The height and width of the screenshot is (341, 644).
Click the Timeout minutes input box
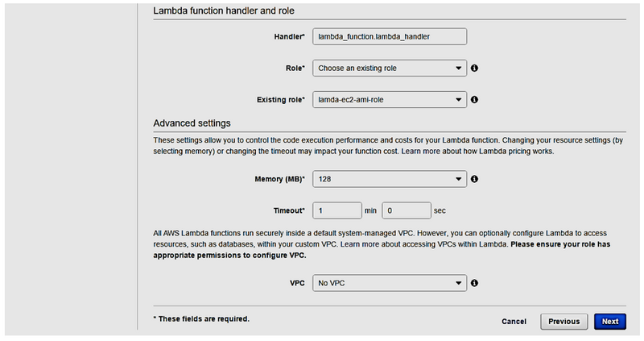pos(336,210)
